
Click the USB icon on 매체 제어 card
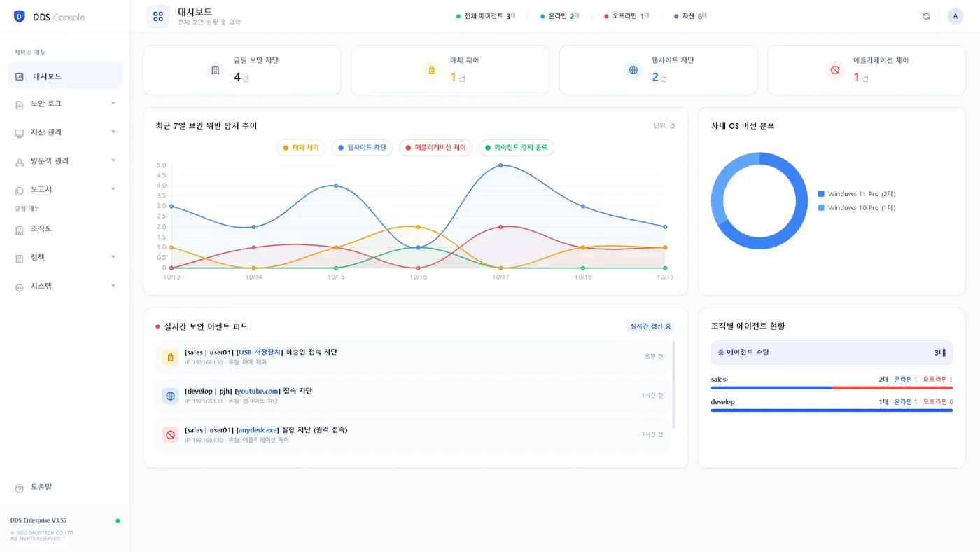(x=431, y=70)
